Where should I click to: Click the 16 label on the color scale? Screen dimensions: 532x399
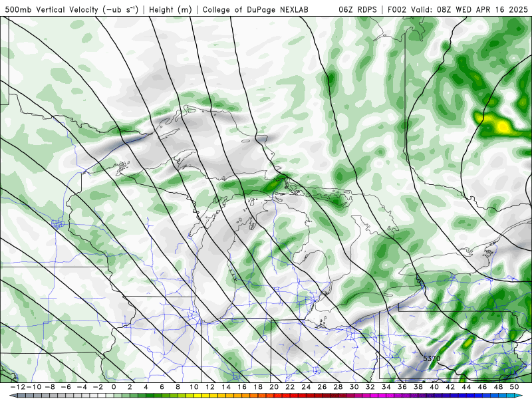tap(242, 387)
